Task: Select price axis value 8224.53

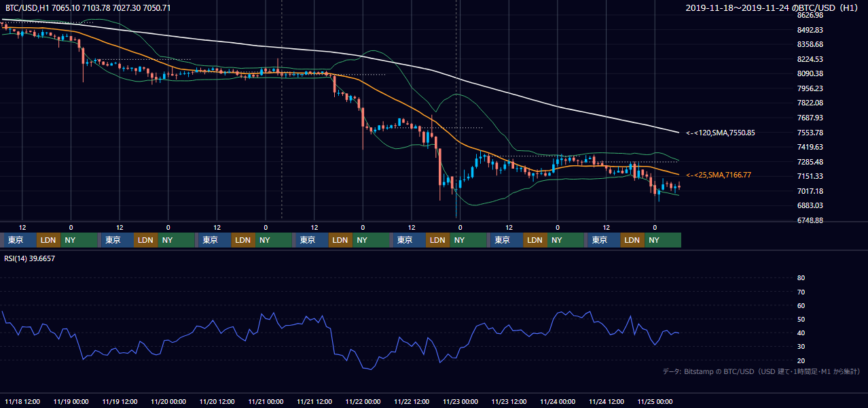Action: [x=810, y=59]
